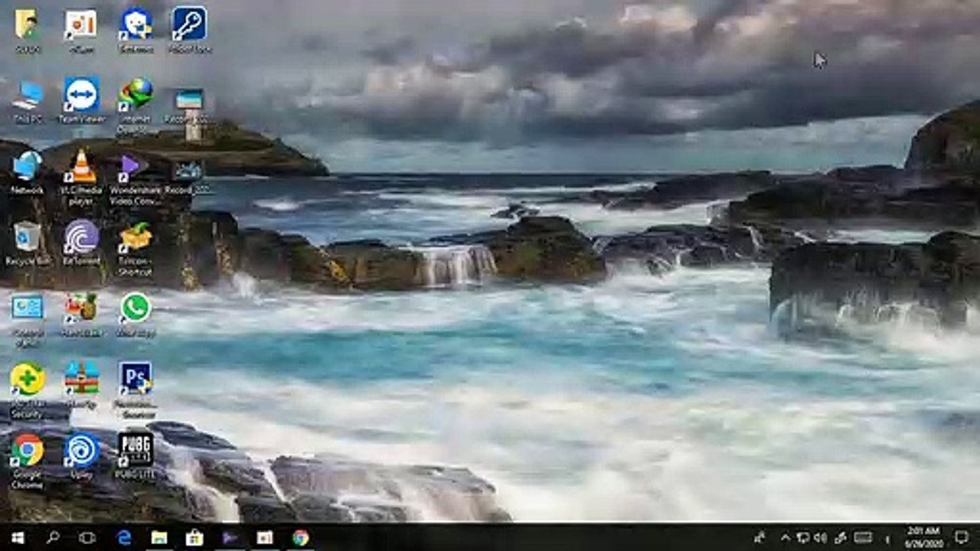Open the network status tray icon
Screen dimensions: 980x551
click(x=803, y=537)
